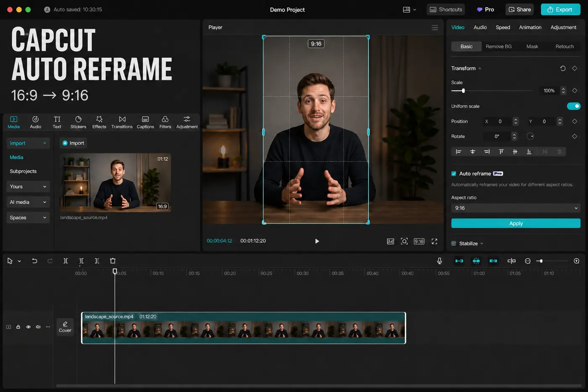This screenshot has height=392, width=588.
Task: Expand the Yours dropdown
Action: [x=28, y=187]
